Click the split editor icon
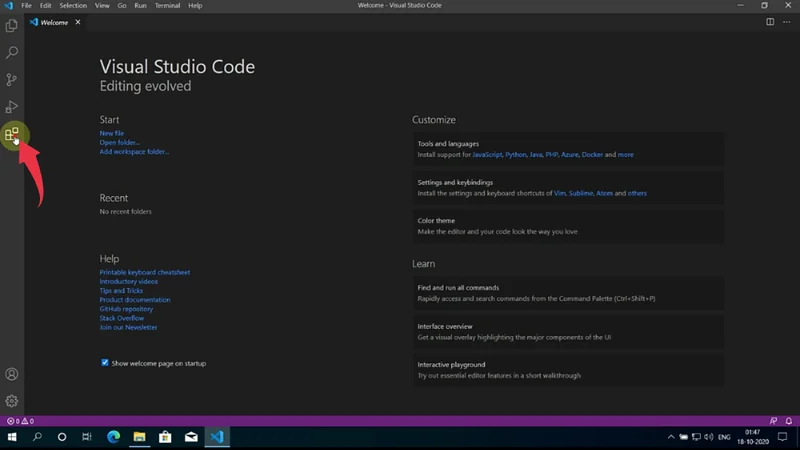800x450 pixels. [x=769, y=21]
